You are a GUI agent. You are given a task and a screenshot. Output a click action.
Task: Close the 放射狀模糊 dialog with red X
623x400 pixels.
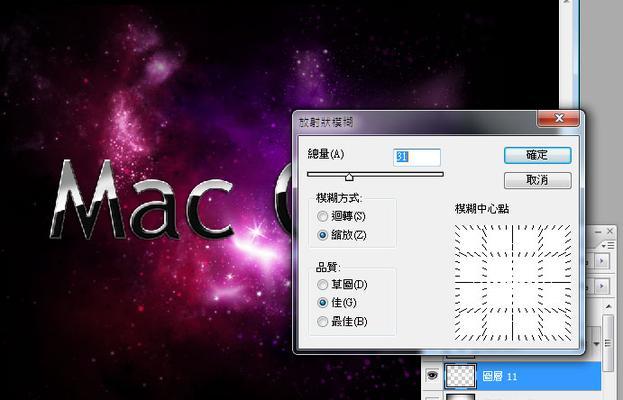558,118
